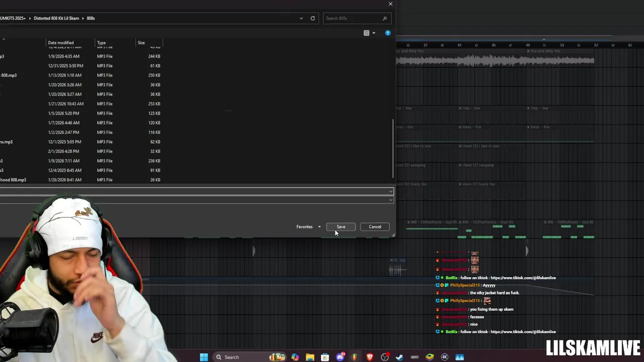Close the save dialog window

pos(390,4)
